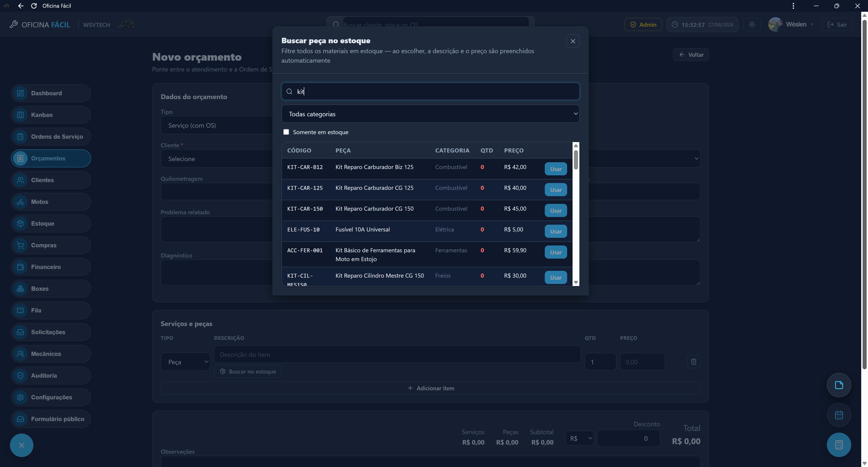The width and height of the screenshot is (868, 467).
Task: Click the parts list scrollbar down arrow
Action: 576,283
